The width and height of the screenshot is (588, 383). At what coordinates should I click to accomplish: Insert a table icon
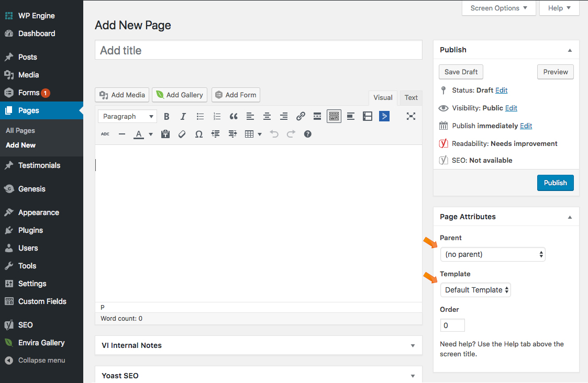[x=249, y=134]
